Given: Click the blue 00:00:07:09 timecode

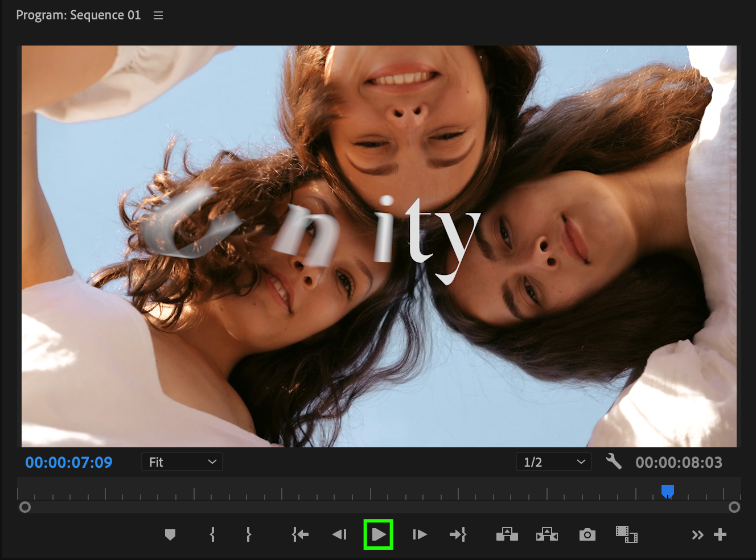Looking at the screenshot, I should (69, 462).
